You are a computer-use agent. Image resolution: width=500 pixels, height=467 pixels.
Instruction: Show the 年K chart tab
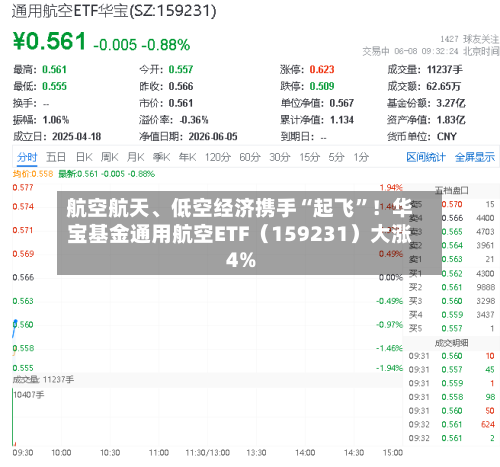187,157
